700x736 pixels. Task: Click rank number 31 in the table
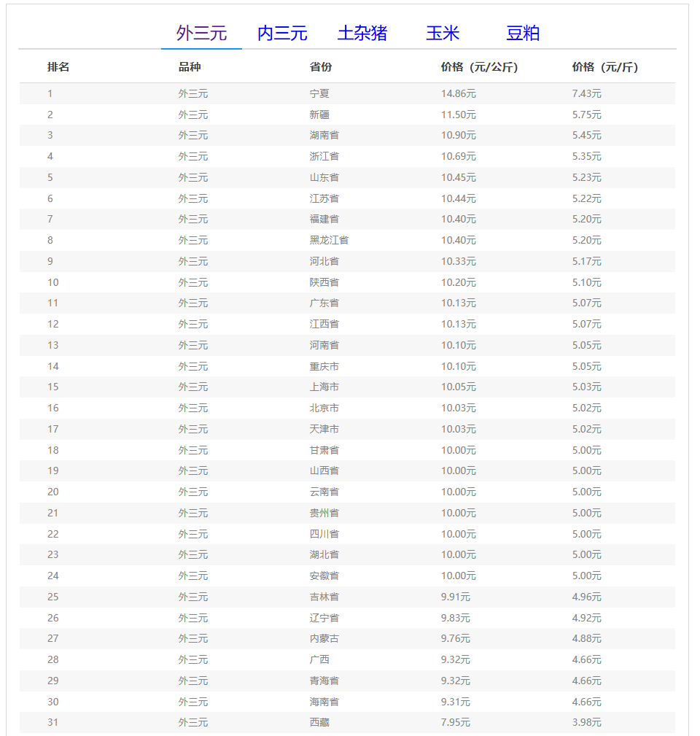[52, 722]
